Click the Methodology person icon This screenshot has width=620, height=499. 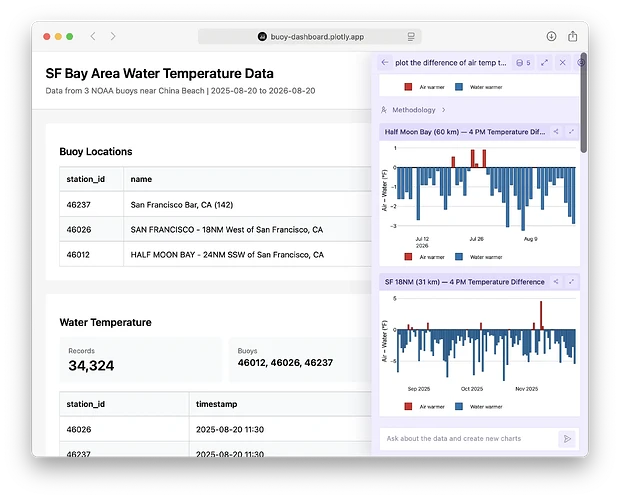(384, 110)
